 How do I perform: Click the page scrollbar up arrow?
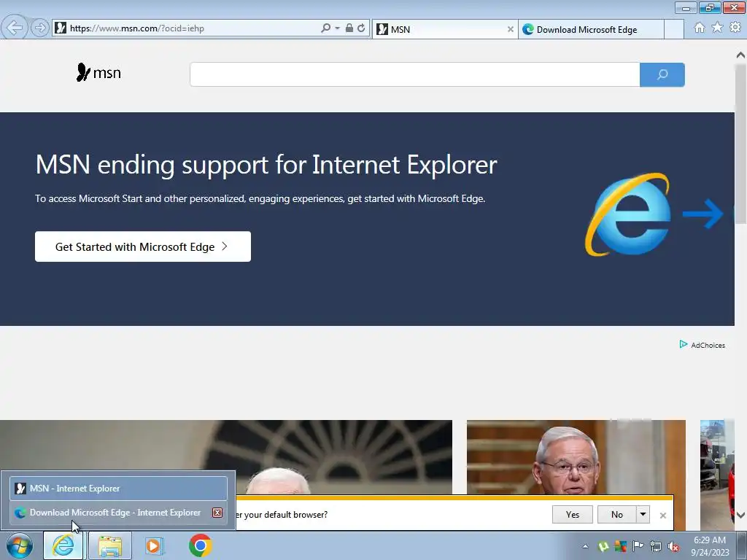coord(741,55)
